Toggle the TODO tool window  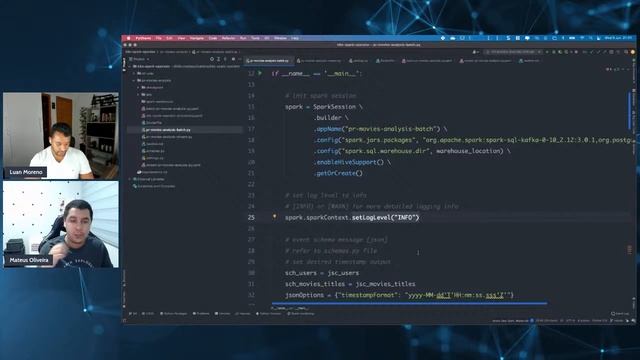(x=148, y=313)
